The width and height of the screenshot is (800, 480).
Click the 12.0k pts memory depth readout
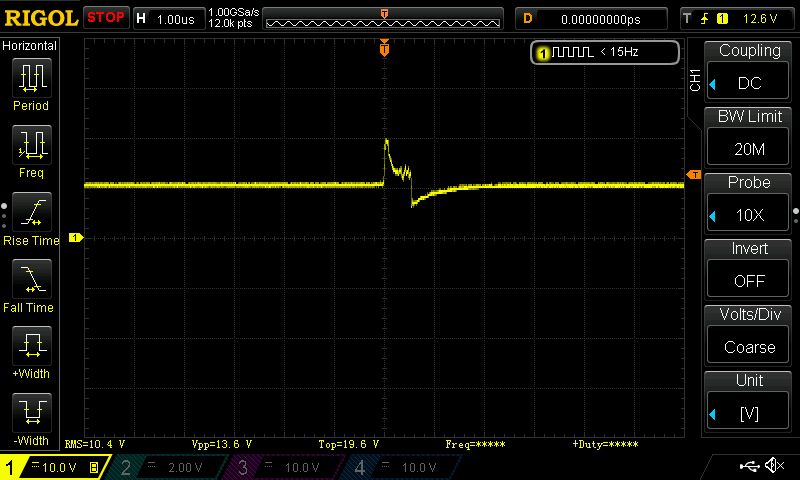pos(230,23)
